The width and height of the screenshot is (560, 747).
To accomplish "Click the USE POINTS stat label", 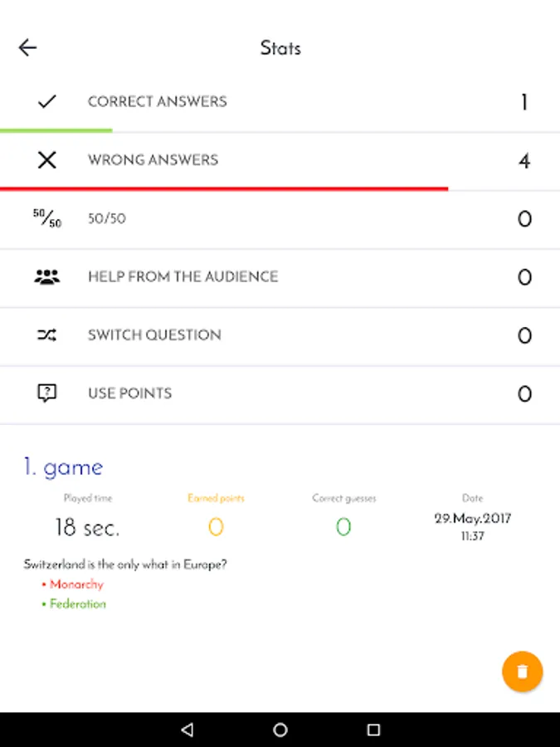I will pos(130,393).
